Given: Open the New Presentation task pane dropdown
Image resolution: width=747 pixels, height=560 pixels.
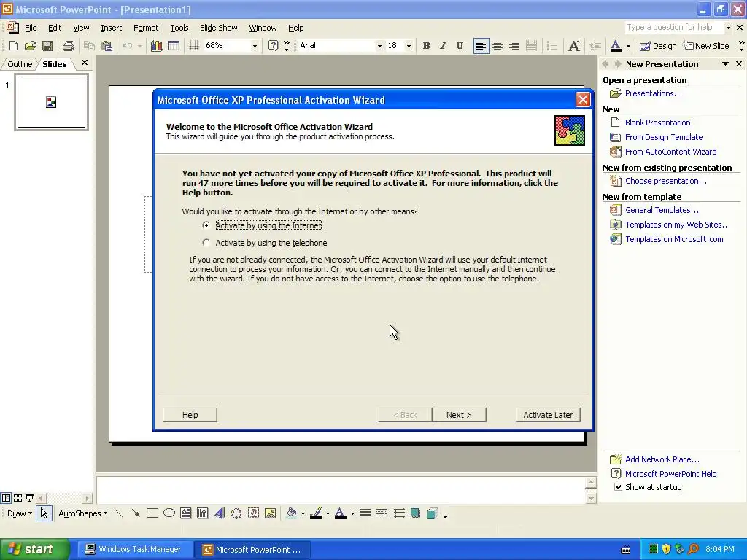Looking at the screenshot, I should tap(725, 64).
